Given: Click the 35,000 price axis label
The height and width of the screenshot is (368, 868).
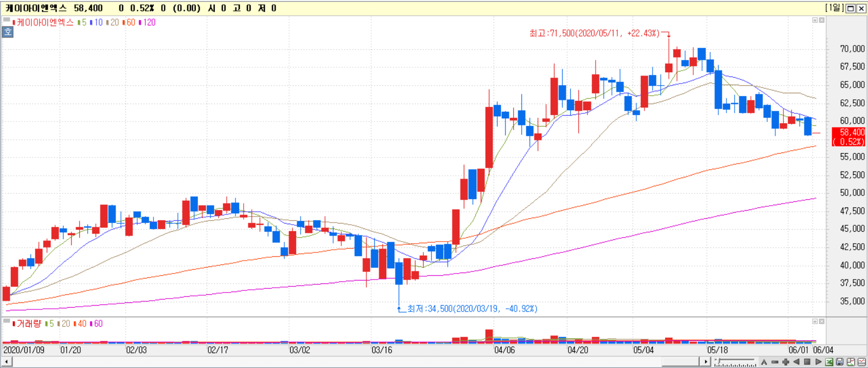Looking at the screenshot, I should click(852, 301).
